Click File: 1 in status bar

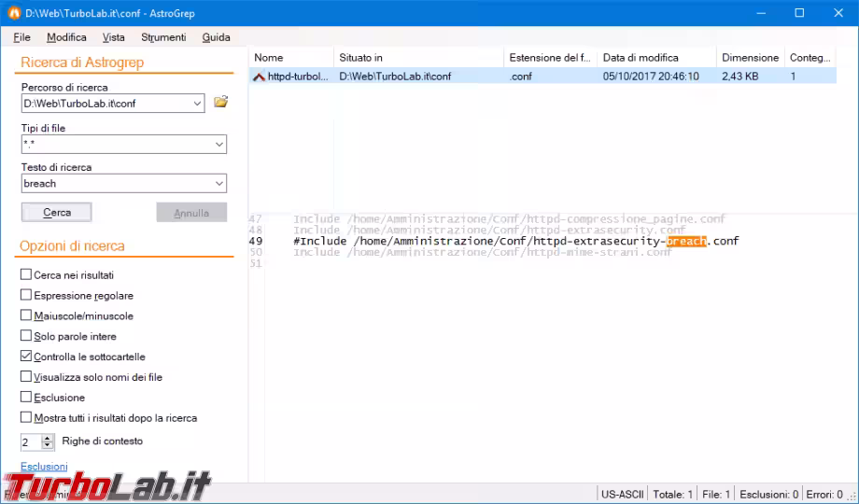coord(716,495)
